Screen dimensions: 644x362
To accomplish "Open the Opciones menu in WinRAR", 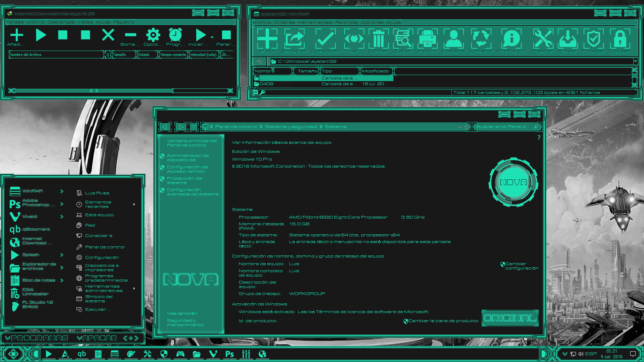I will [372, 22].
